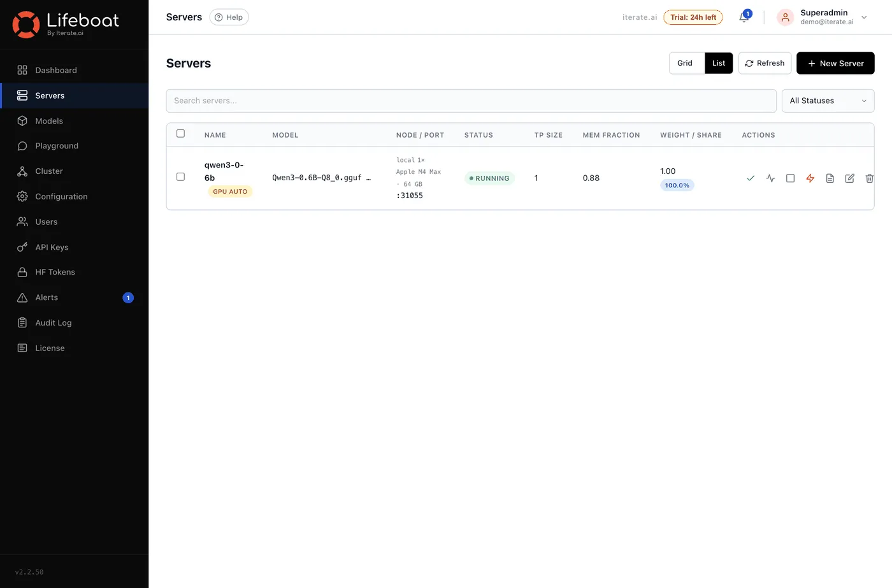The image size is (892, 588).
Task: Tick the checkbox for the qwen3-0-6b row
Action: (x=180, y=177)
